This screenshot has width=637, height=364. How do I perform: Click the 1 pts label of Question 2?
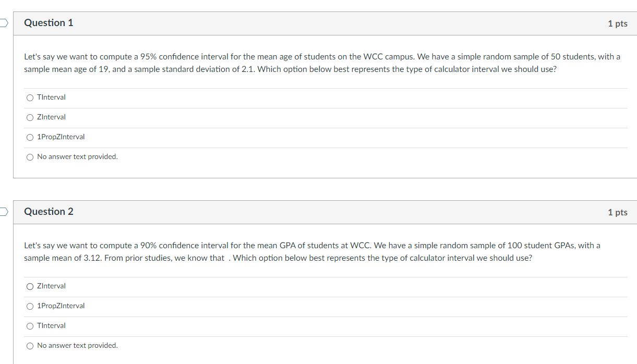pos(618,212)
